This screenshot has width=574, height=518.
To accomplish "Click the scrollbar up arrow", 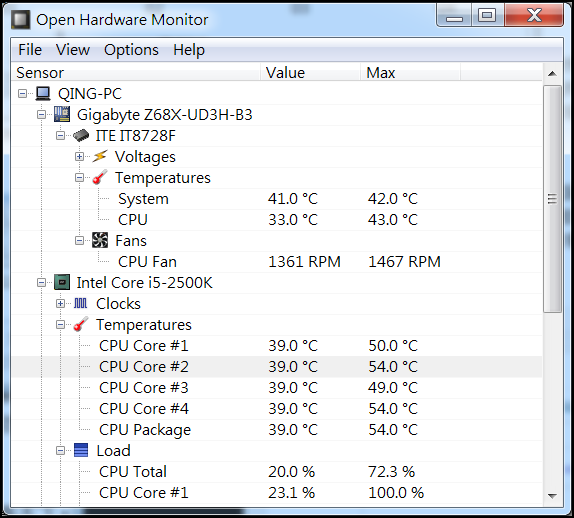I will pyautogui.click(x=552, y=74).
